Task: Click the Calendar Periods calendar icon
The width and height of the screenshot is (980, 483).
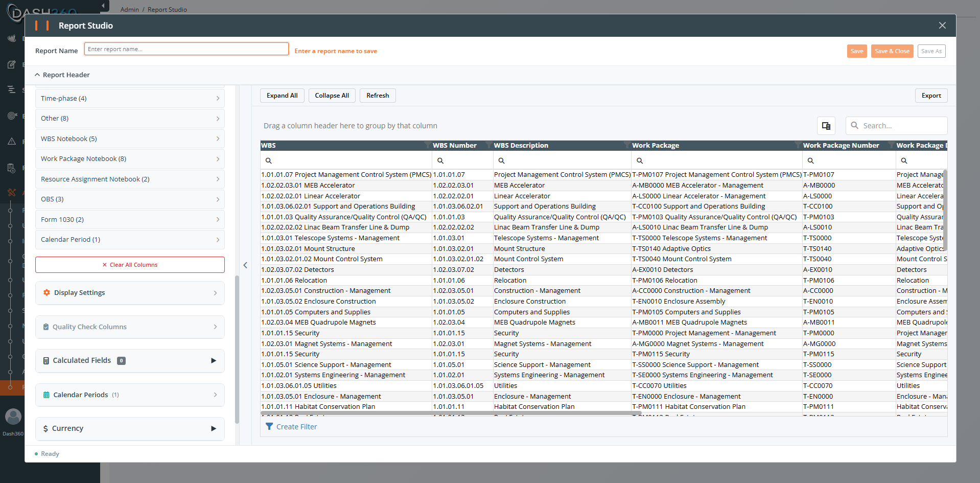Action: click(46, 395)
